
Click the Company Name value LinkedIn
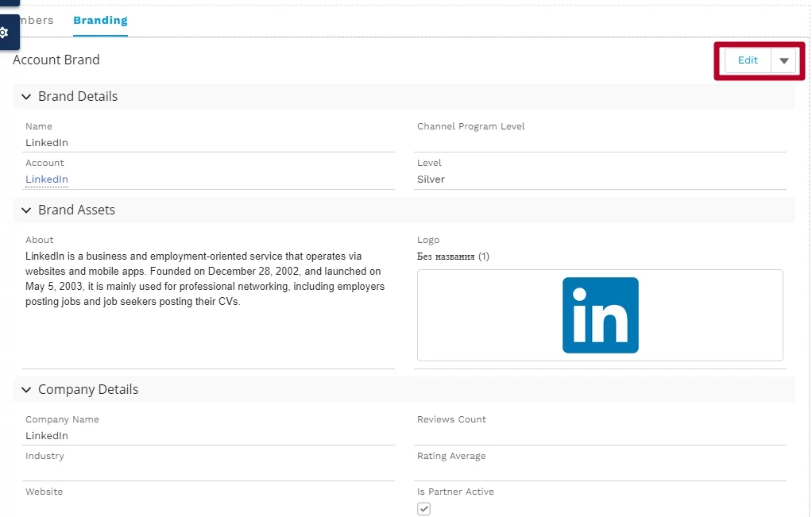pyautogui.click(x=47, y=436)
